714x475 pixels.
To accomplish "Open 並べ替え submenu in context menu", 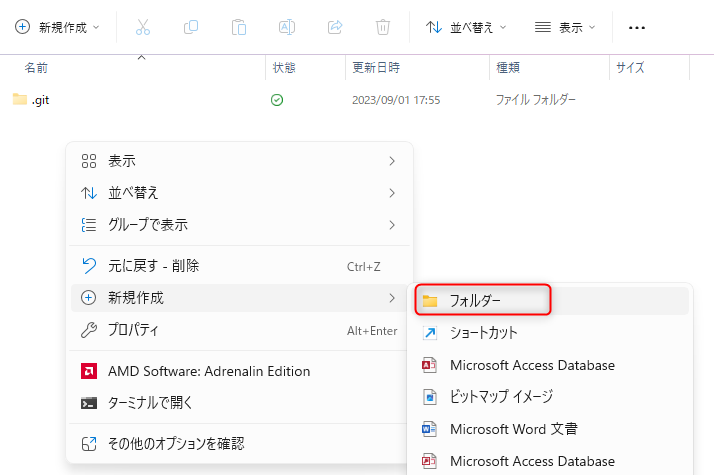I will point(240,193).
